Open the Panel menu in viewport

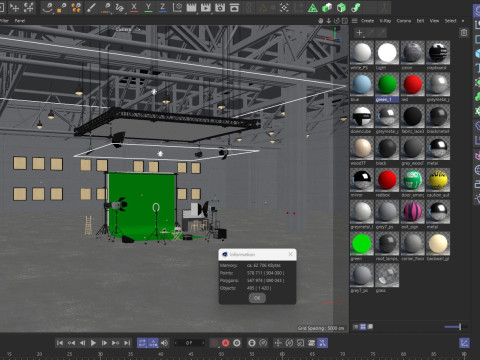coord(20,21)
